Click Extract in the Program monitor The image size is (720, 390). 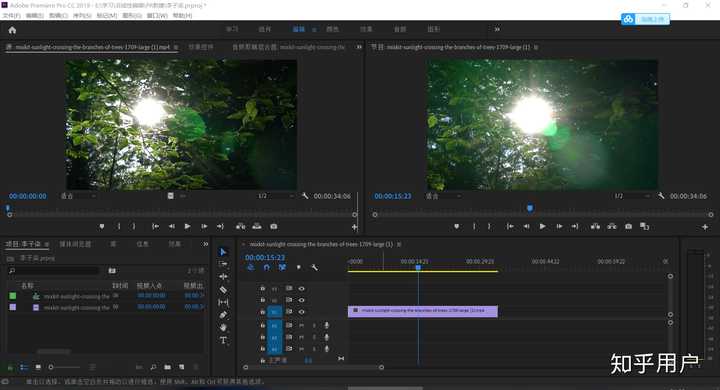click(612, 226)
